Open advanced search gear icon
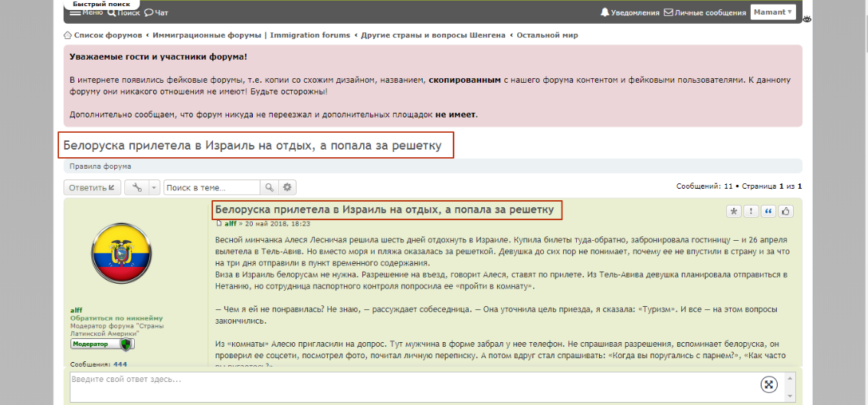The image size is (868, 405). point(287,187)
